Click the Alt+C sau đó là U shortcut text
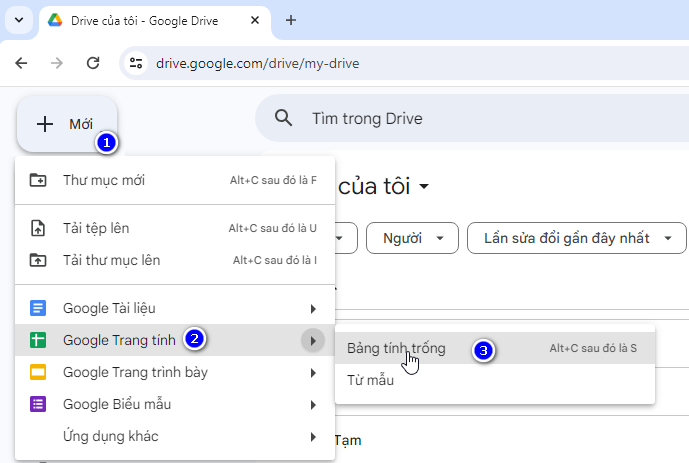The height and width of the screenshot is (463, 689). 272,228
